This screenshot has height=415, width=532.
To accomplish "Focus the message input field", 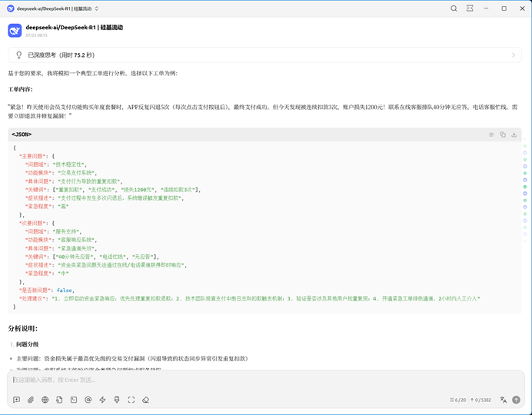I will click(266, 380).
